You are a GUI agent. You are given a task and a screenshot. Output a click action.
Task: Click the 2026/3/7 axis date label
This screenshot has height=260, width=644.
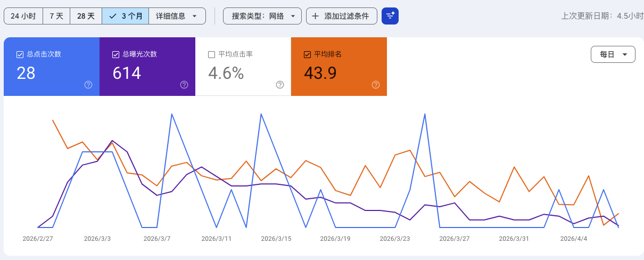[x=157, y=239]
